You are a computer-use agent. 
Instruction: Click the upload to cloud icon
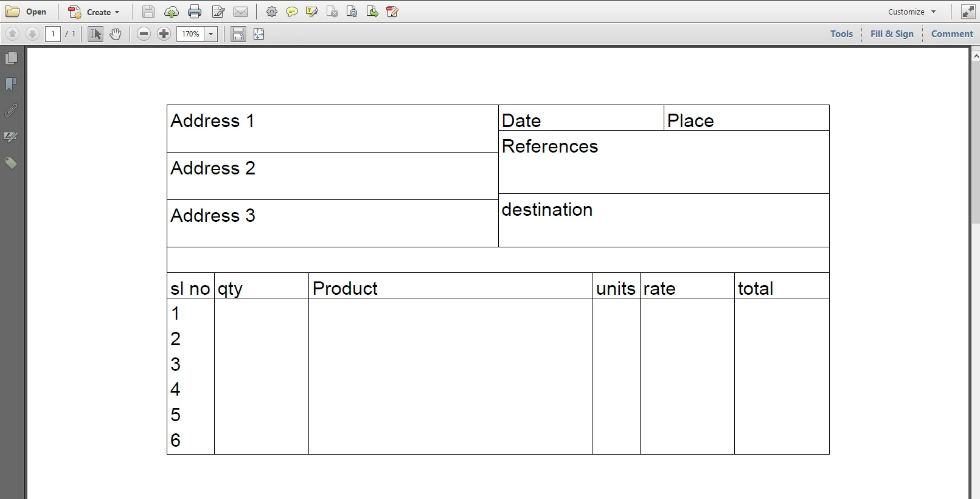172,12
